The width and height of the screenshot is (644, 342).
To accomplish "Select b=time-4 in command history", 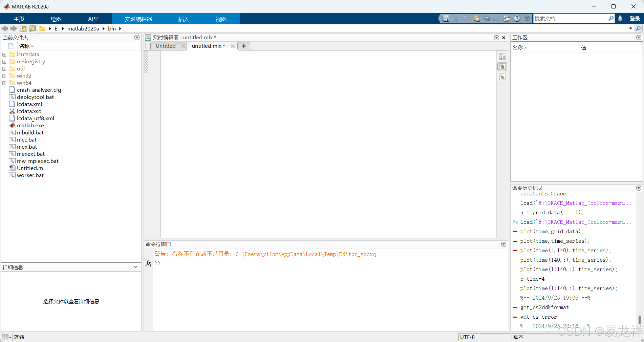I will pyautogui.click(x=532, y=279).
